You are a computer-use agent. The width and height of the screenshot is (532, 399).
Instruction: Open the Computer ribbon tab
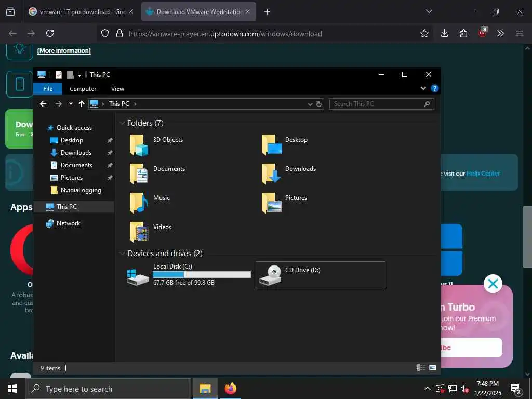83,88
